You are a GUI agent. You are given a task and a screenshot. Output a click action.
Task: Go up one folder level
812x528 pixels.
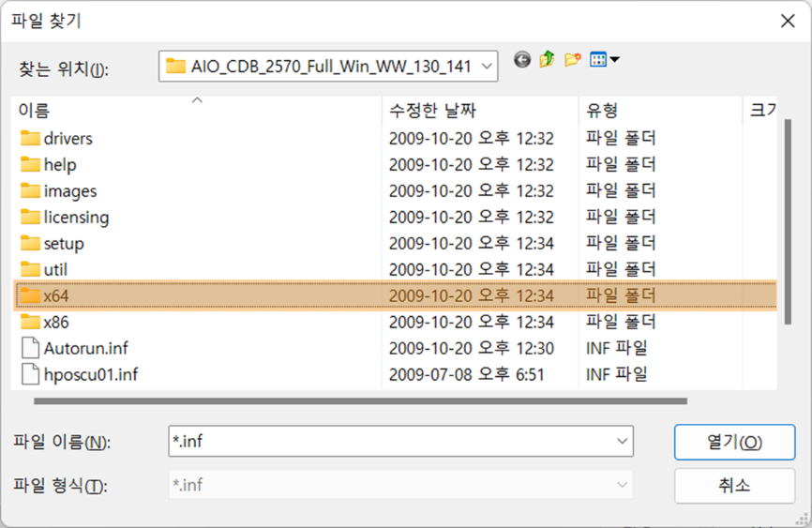547,60
